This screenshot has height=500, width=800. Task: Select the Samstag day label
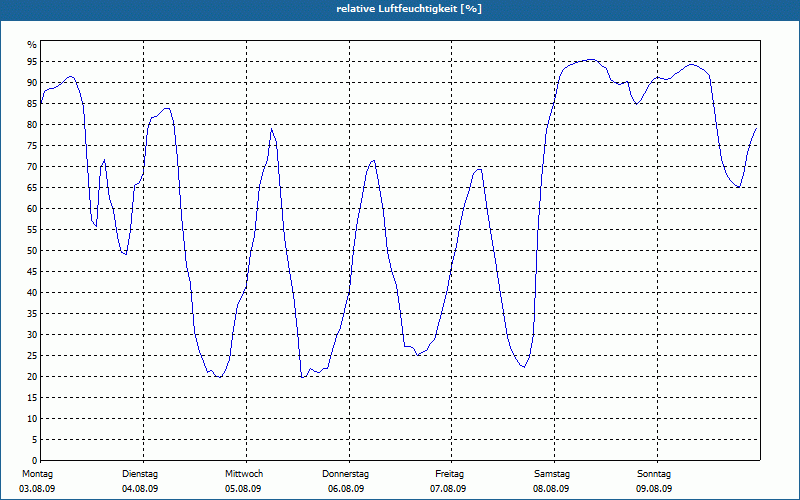(552, 474)
